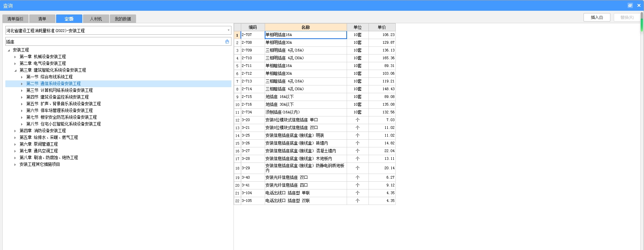Select row 单相明插座30A
The image size is (644, 250).
[x=306, y=42]
